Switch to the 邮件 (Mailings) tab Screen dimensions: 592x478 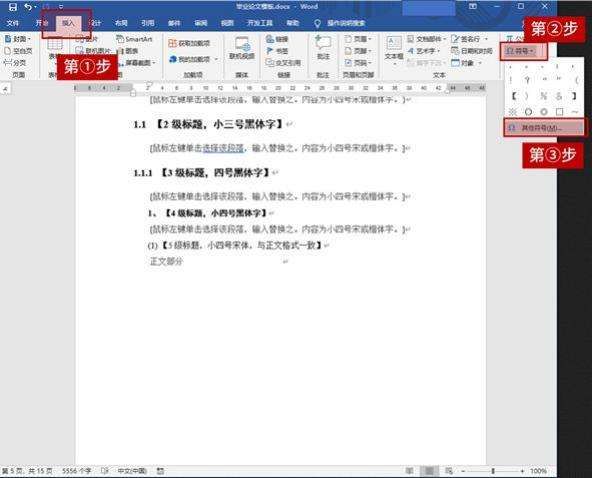174,23
